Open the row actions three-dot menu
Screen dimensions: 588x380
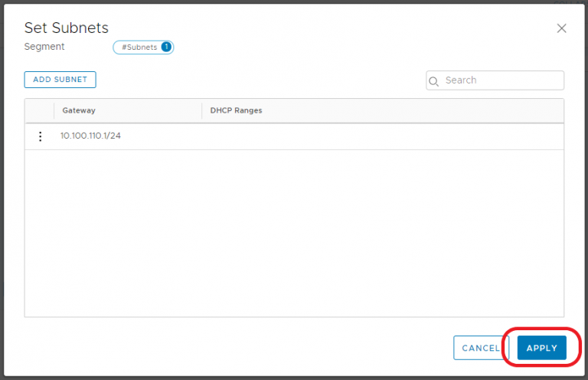click(41, 136)
